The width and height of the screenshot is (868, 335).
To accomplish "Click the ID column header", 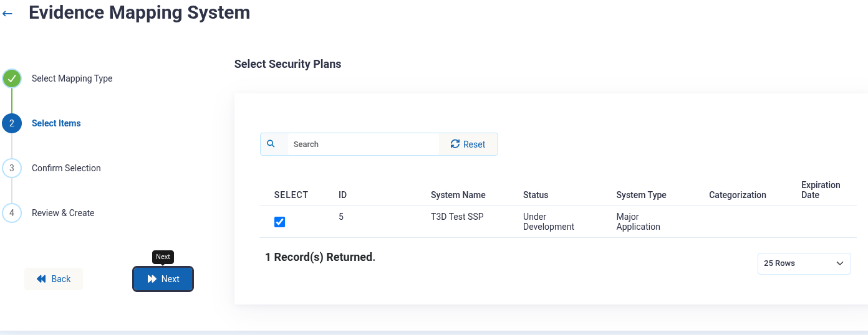I will pyautogui.click(x=342, y=195).
